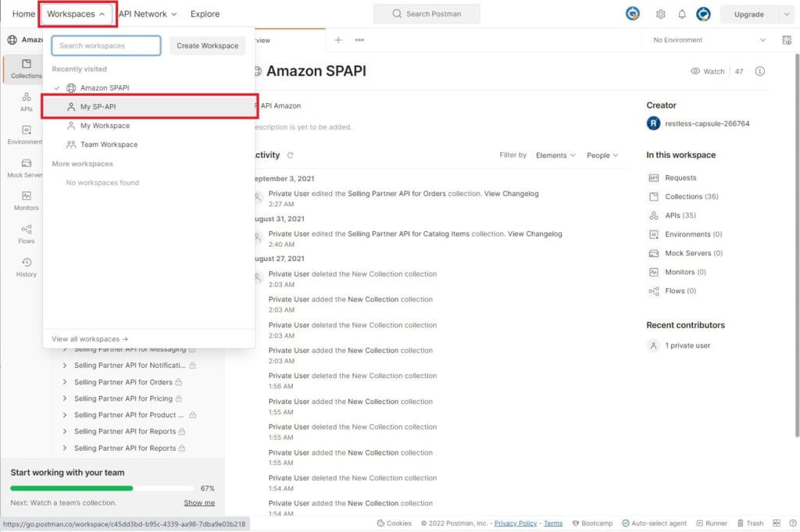
Task: Open Bootcamp in status bar
Action: pyautogui.click(x=592, y=523)
